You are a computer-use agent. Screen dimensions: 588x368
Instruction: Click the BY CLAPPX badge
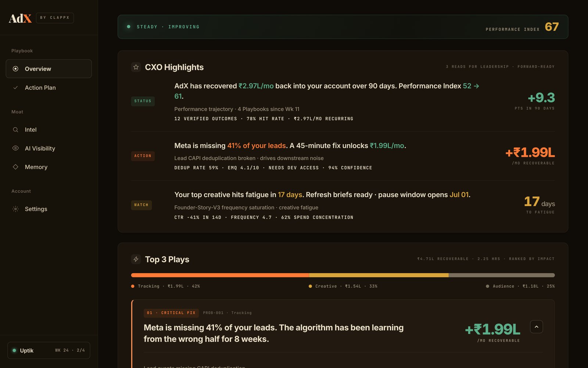pos(55,18)
